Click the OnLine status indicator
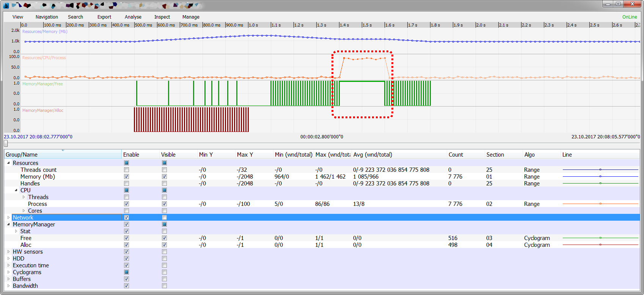Viewport: 644px width, 295px height. click(x=630, y=17)
